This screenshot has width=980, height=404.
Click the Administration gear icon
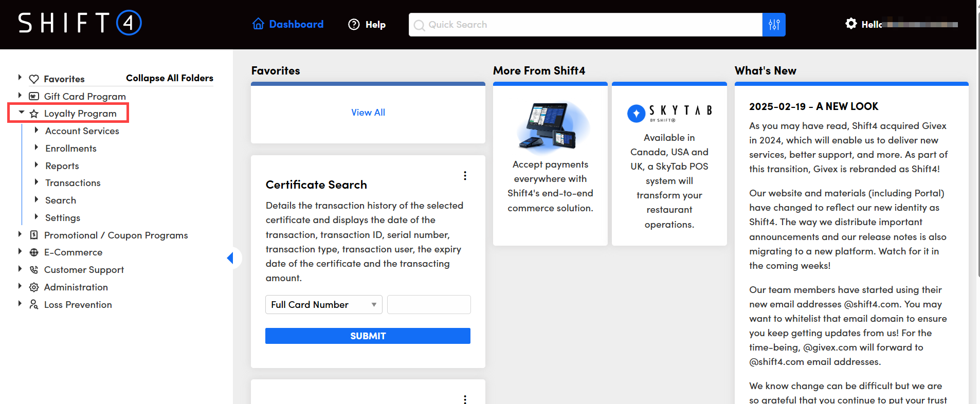pos(34,287)
